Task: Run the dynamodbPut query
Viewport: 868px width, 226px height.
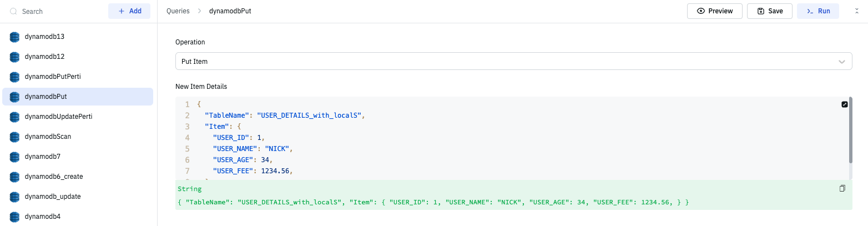Action: click(x=818, y=11)
